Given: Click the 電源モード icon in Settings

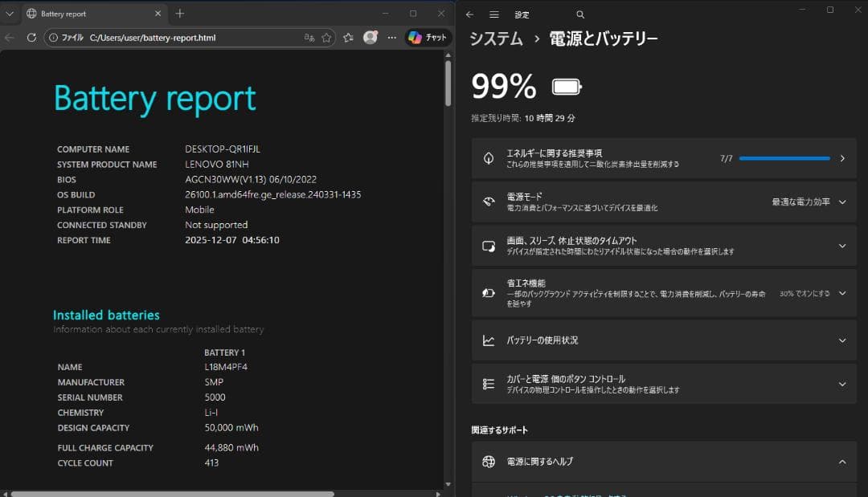Looking at the screenshot, I should 488,202.
